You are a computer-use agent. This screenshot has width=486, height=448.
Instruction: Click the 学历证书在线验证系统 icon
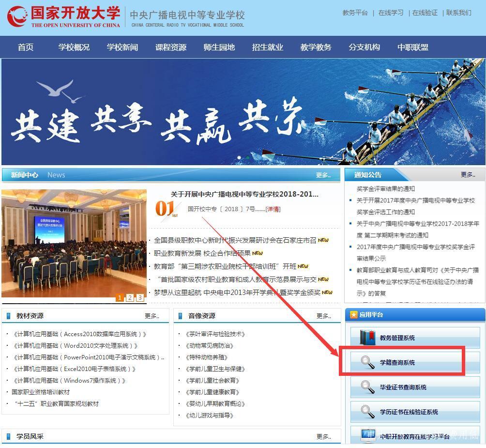point(367,411)
